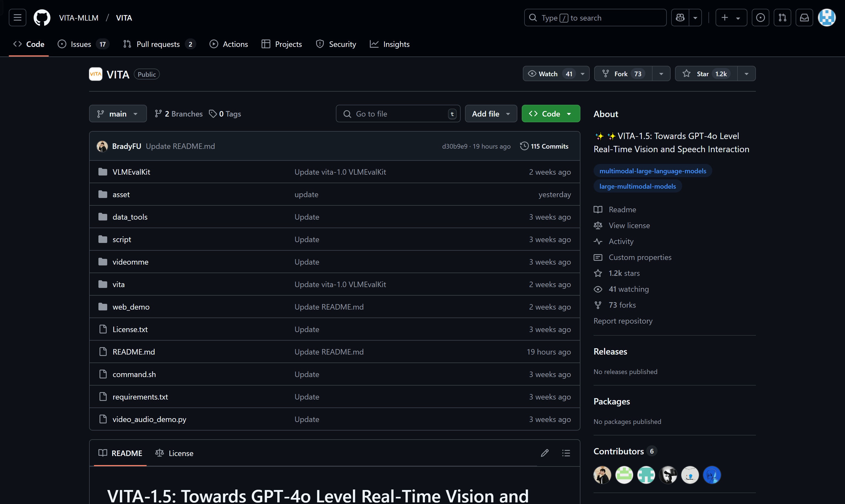Open your pull requests icon in header
This screenshot has width=845, height=504.
click(782, 18)
